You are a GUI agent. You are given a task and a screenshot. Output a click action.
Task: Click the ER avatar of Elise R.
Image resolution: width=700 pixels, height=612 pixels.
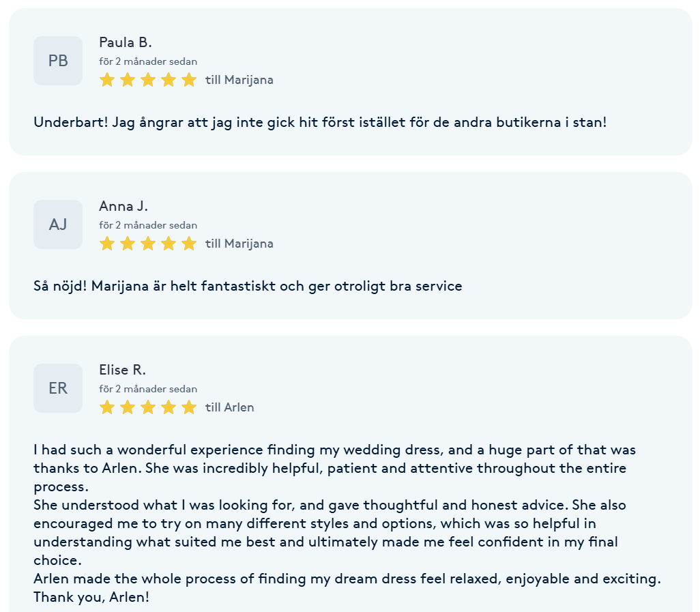coord(58,388)
